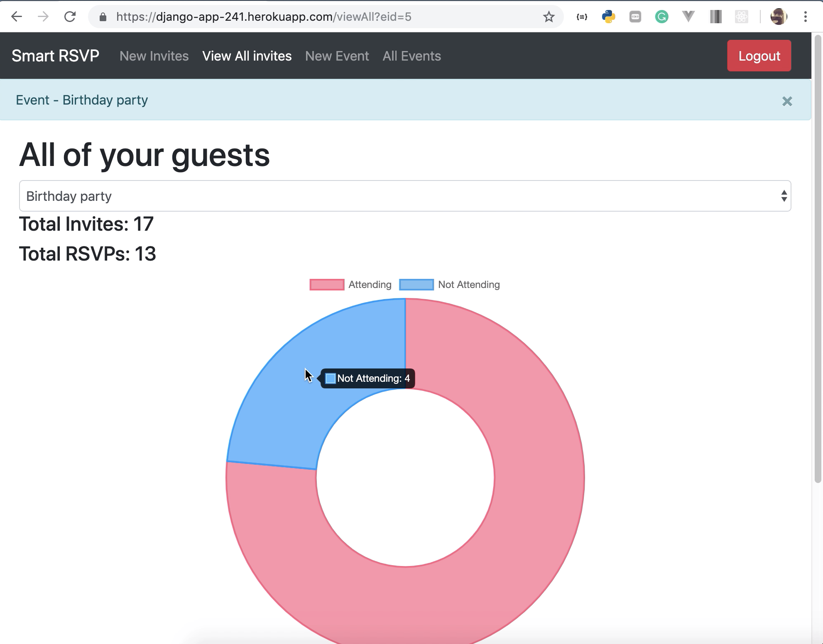Expand the Birthday party event dropdown
Image resolution: width=823 pixels, height=644 pixels.
click(x=405, y=196)
